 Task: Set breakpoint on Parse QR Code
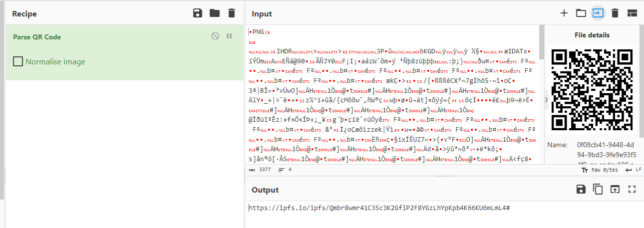click(x=229, y=36)
